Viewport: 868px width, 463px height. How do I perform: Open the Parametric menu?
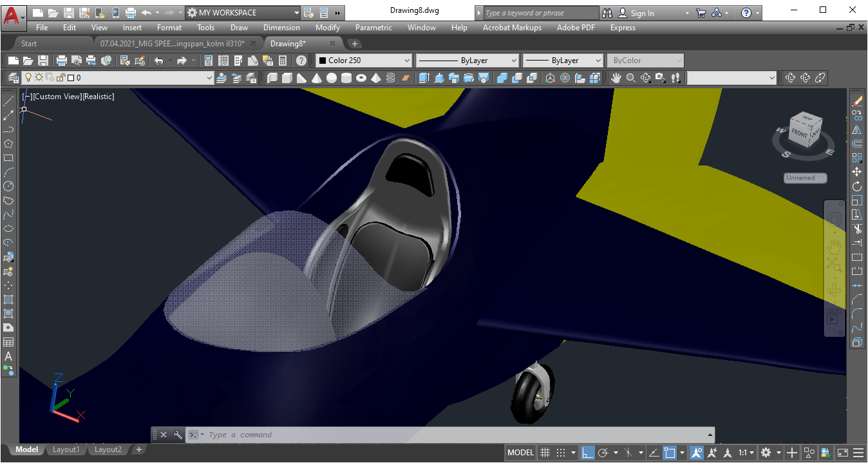coord(373,28)
